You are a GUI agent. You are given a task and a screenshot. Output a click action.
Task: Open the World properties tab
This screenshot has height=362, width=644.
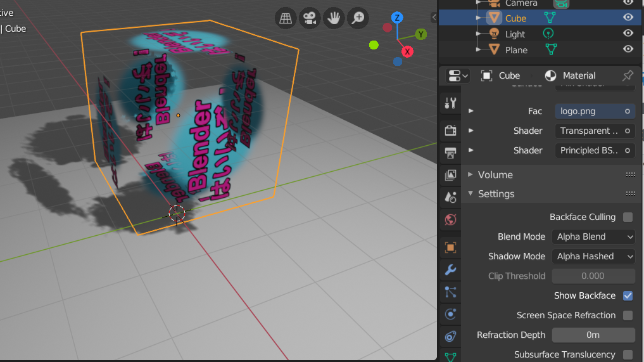coord(451,219)
